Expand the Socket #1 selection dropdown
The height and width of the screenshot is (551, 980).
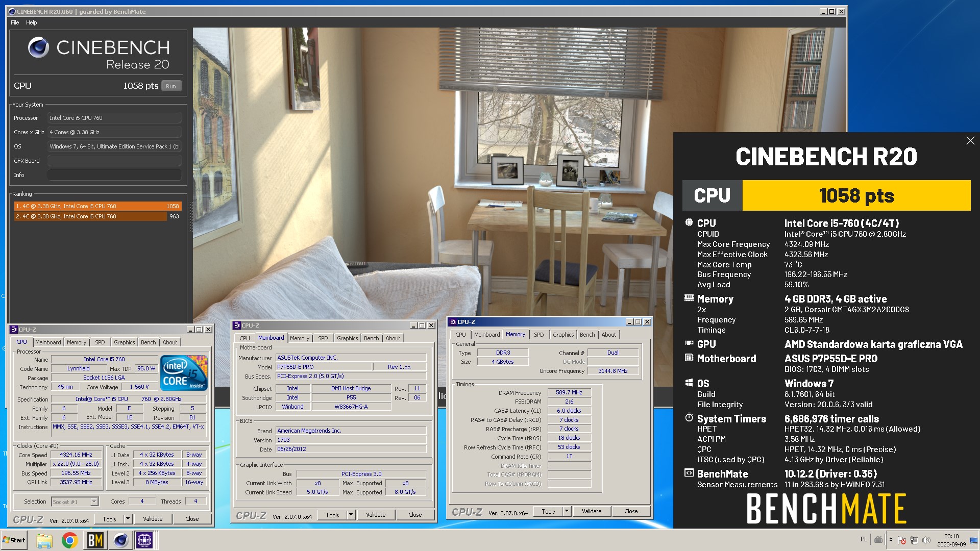[x=94, y=502]
